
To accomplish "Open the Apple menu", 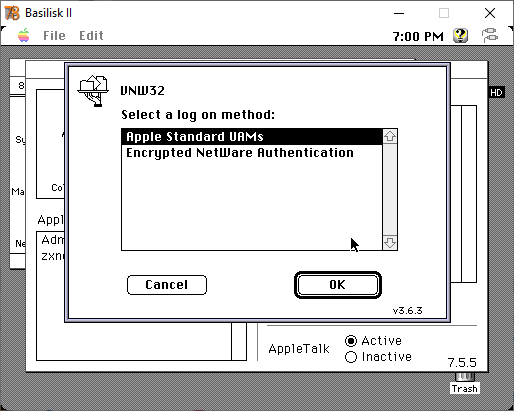I will [23, 35].
